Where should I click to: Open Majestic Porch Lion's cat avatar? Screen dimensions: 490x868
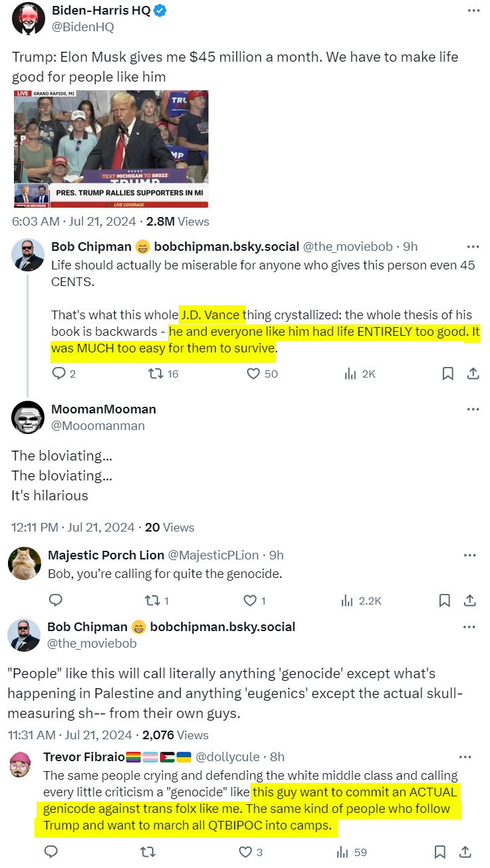(25, 563)
